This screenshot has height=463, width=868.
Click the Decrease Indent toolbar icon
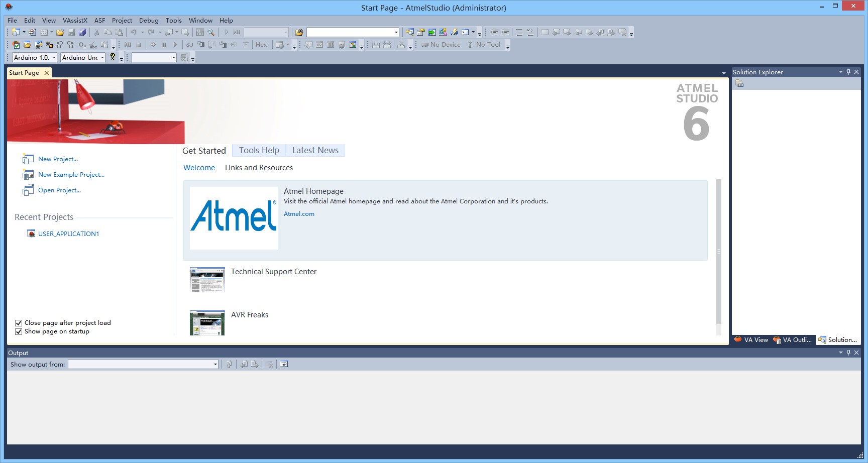point(494,32)
